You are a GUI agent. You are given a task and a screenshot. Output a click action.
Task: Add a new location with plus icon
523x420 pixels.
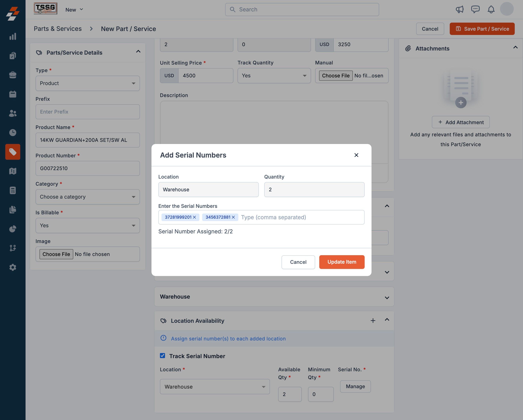[373, 321]
